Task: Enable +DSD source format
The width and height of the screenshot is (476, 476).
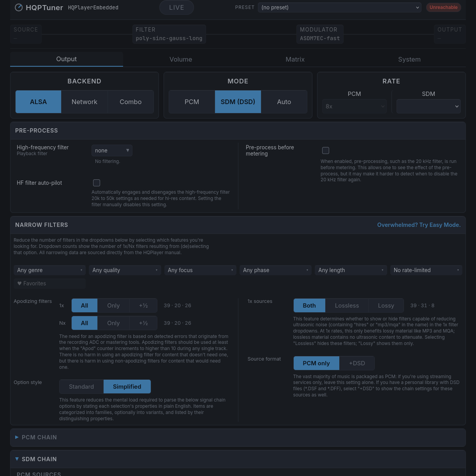Action: pos(357,363)
